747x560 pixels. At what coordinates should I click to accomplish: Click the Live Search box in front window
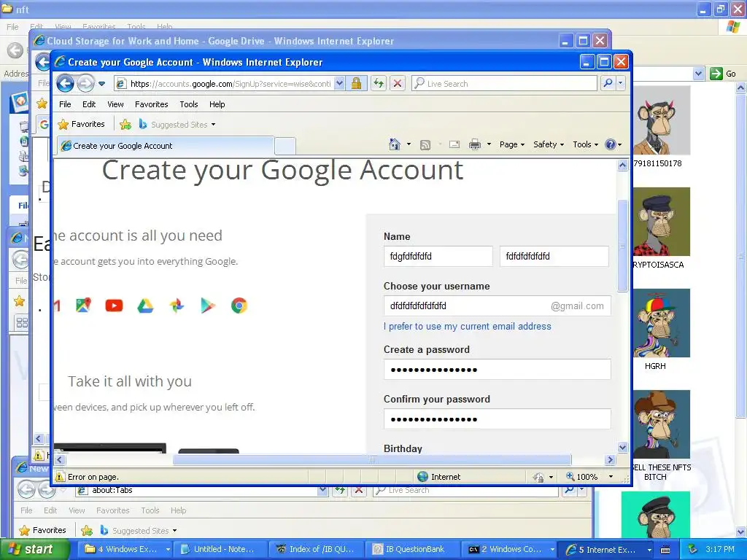point(504,84)
